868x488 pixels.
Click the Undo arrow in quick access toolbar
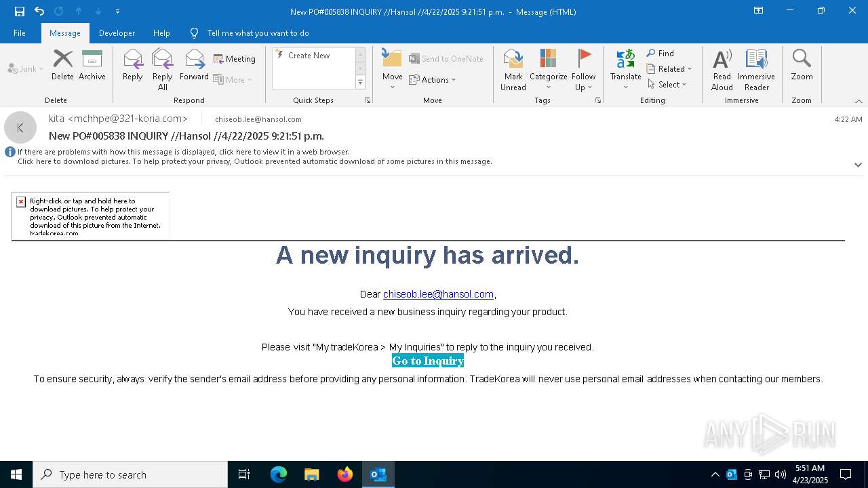39,12
